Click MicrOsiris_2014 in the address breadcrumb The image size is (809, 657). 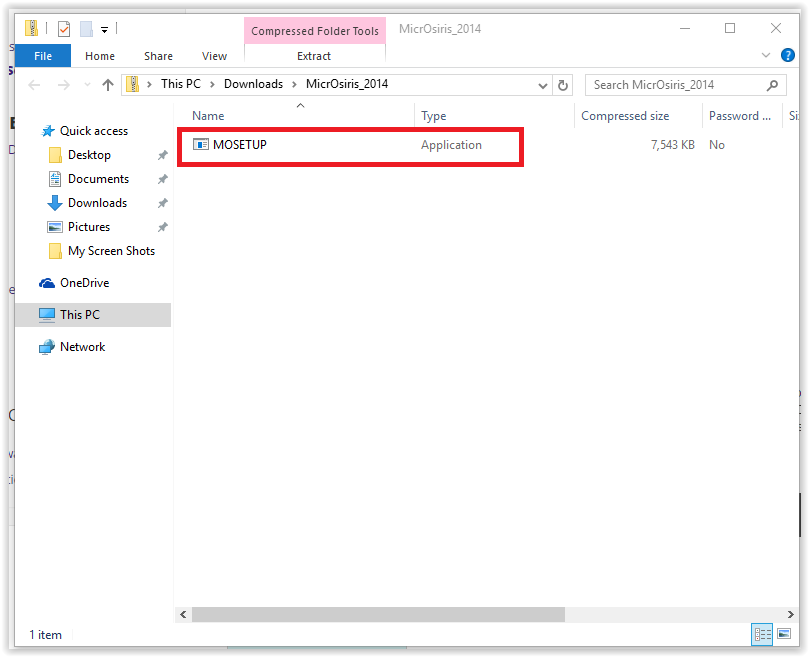tap(347, 84)
